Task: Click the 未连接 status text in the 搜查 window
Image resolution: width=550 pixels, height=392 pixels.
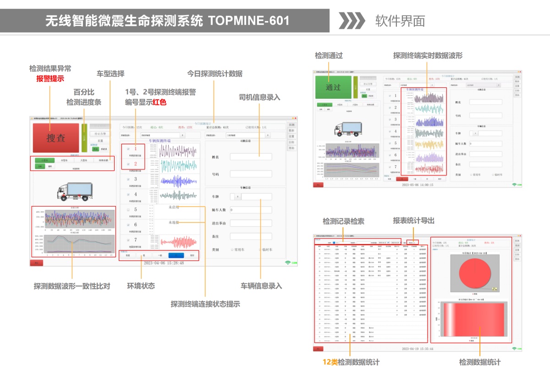Action: click(174, 222)
